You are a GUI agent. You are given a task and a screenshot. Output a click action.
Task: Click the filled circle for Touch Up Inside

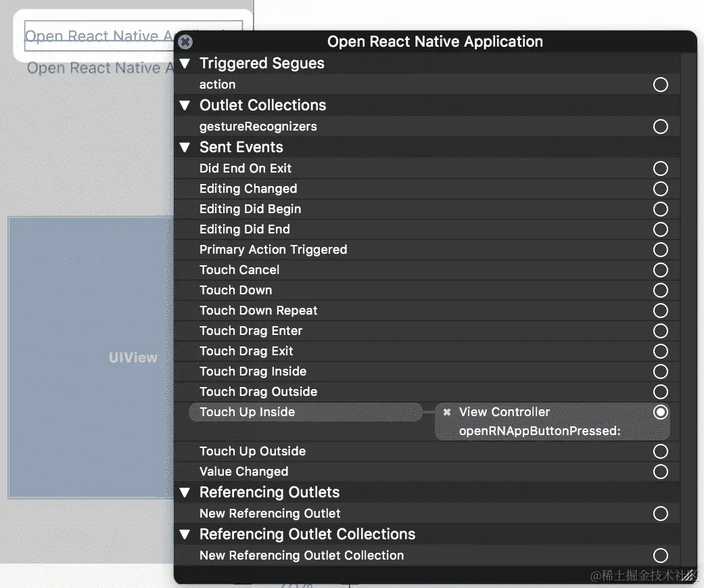[x=661, y=412]
